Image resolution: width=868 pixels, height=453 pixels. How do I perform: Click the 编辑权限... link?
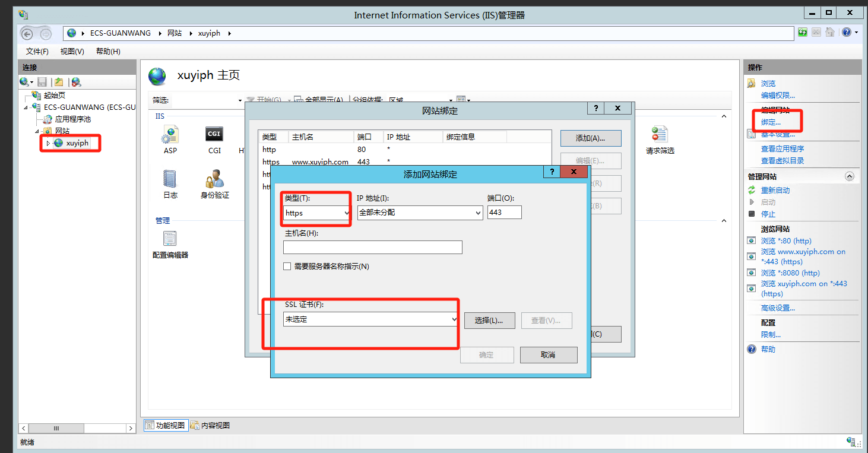click(x=778, y=95)
